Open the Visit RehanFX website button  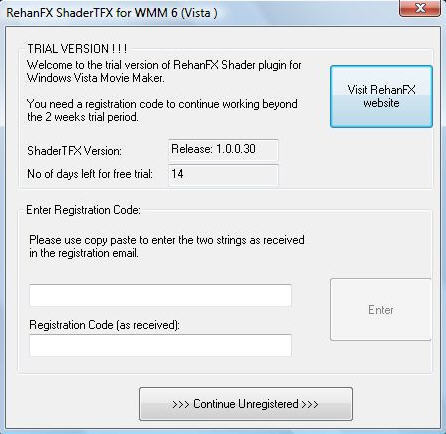[x=381, y=96]
